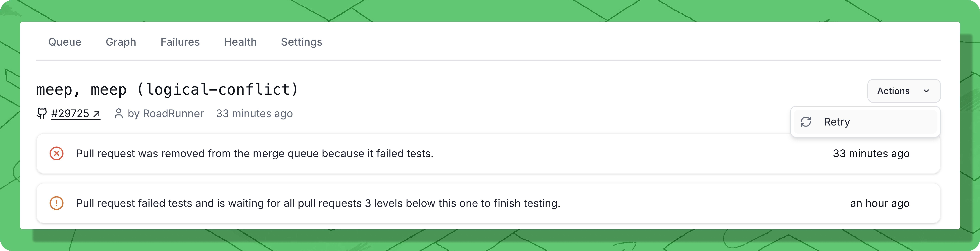
Task: Click the circular arrows Retry icon
Action: click(x=806, y=122)
